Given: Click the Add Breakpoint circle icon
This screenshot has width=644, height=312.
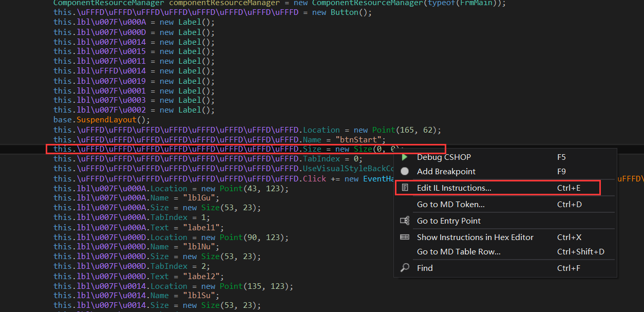Looking at the screenshot, I should point(405,172).
